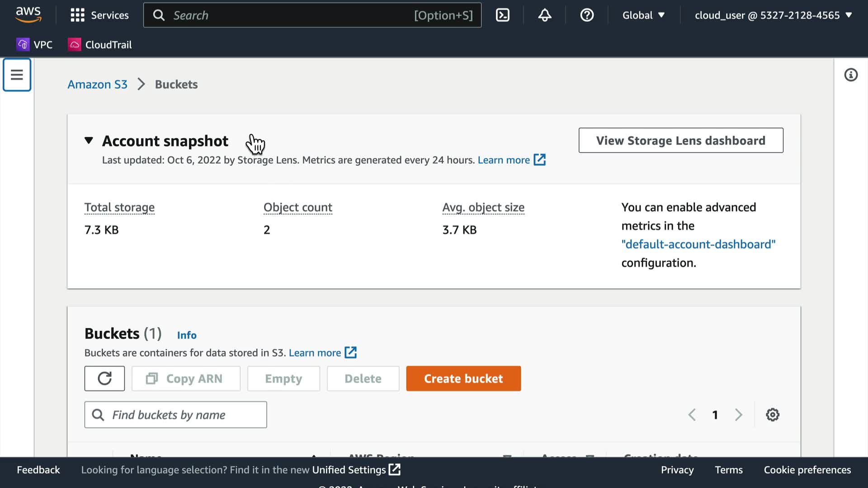868x488 pixels.
Task: Open the info panel icon at right
Action: [850, 75]
